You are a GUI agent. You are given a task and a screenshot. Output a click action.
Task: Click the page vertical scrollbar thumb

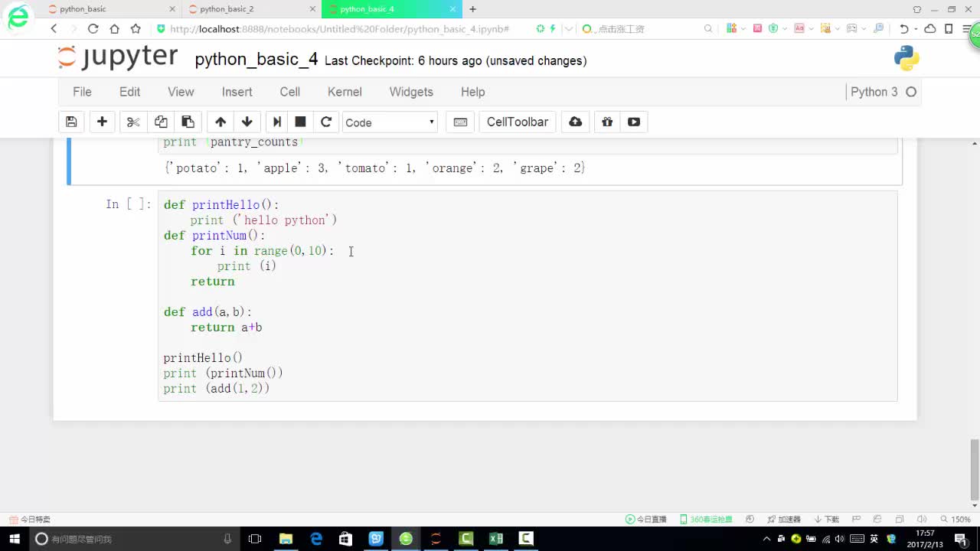tap(975, 469)
